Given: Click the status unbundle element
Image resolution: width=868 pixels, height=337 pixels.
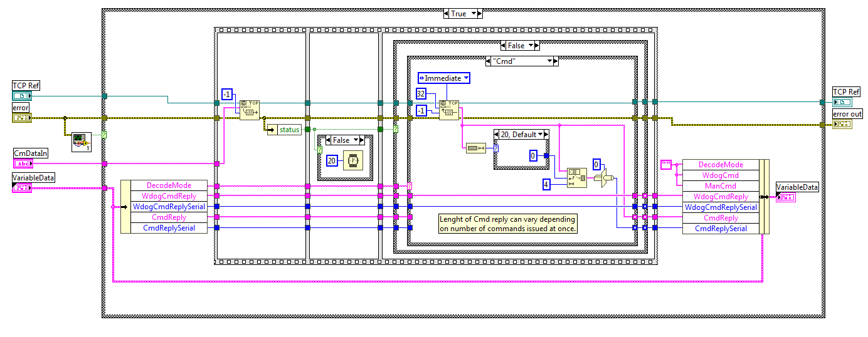Looking at the screenshot, I should 284,130.
